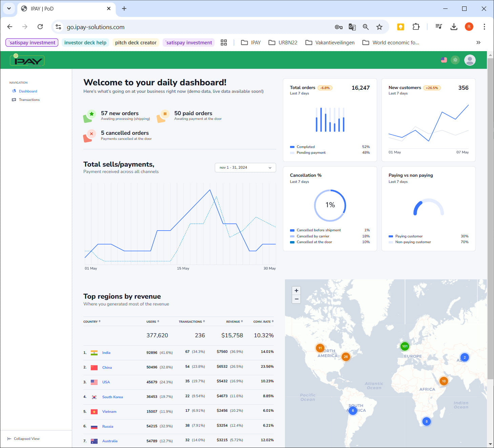Click the Collapsed View sidebar toggle
The image size is (494, 448).
(x=24, y=439)
